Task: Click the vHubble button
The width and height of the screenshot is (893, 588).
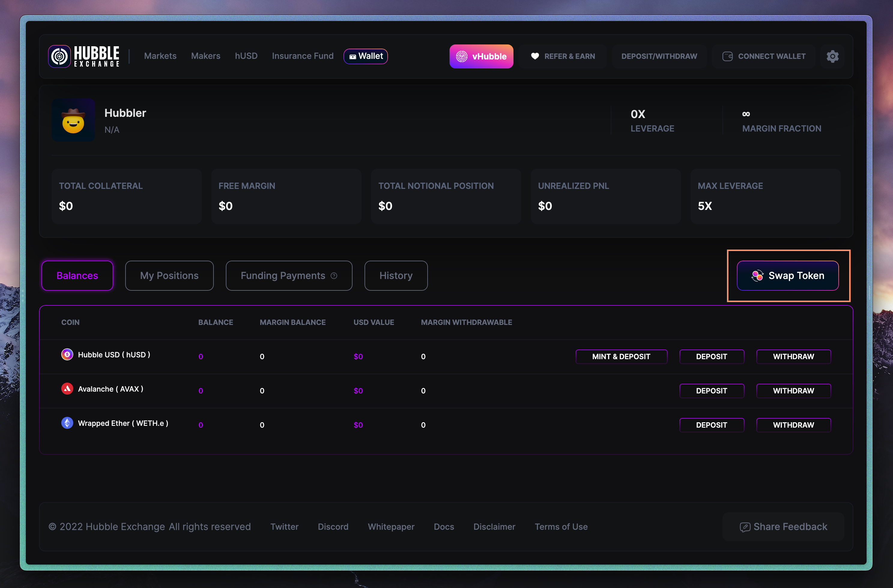Action: (x=481, y=56)
